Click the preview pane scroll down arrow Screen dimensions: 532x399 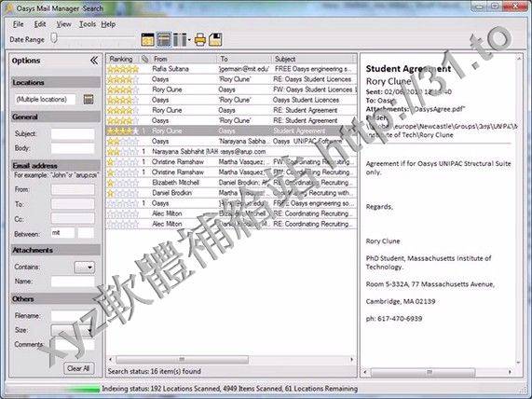(519, 363)
